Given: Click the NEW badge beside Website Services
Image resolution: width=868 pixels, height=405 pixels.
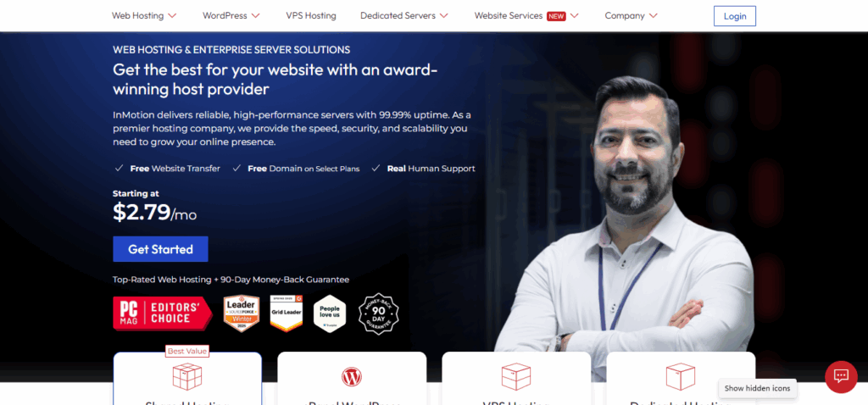Looking at the screenshot, I should (x=556, y=16).
